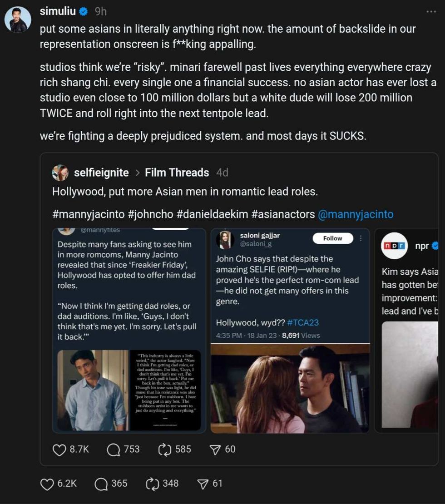Like simuliu's post with the heart icon
The image size is (445, 504).
pos(46,484)
